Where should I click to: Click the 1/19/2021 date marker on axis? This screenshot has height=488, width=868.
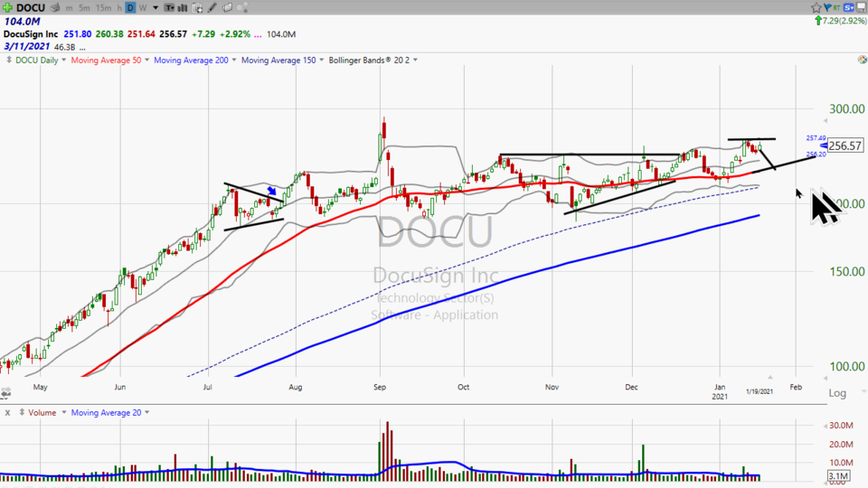[759, 391]
